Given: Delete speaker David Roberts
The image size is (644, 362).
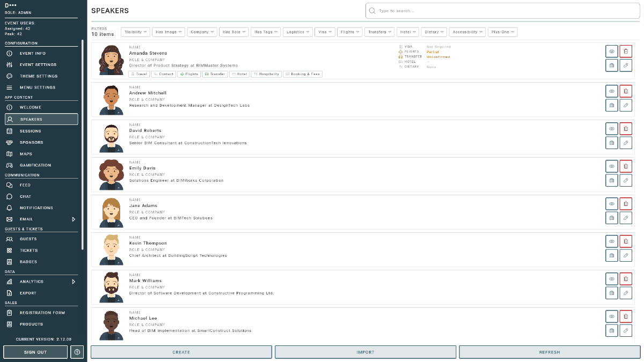Looking at the screenshot, I should pyautogui.click(x=626, y=129).
